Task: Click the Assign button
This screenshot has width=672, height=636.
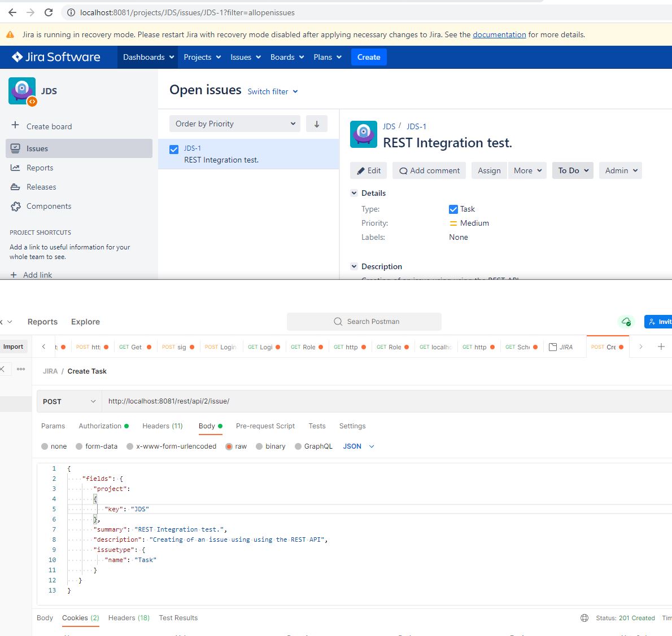Action: pyautogui.click(x=489, y=170)
